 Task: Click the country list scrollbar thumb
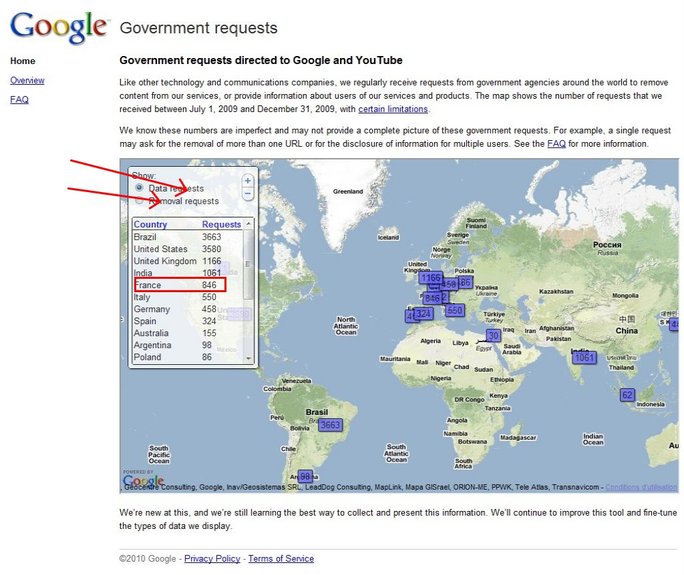(x=248, y=264)
